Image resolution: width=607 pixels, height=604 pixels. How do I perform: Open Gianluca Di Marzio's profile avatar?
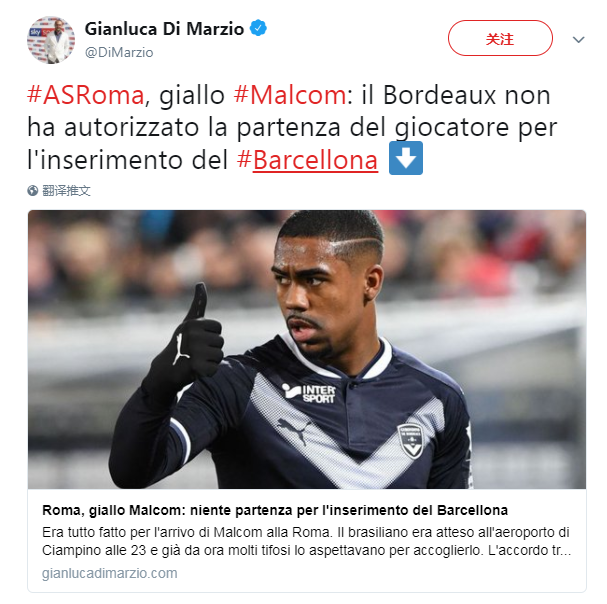[x=51, y=40]
